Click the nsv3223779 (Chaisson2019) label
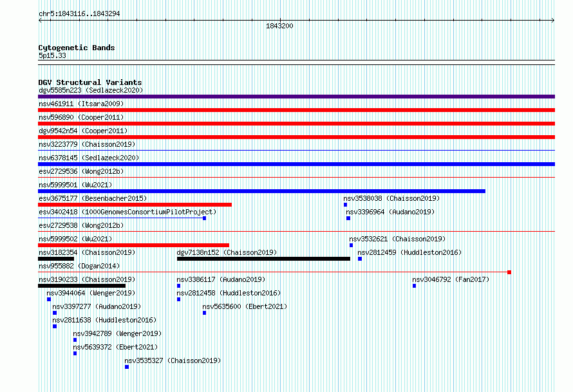 point(87,144)
